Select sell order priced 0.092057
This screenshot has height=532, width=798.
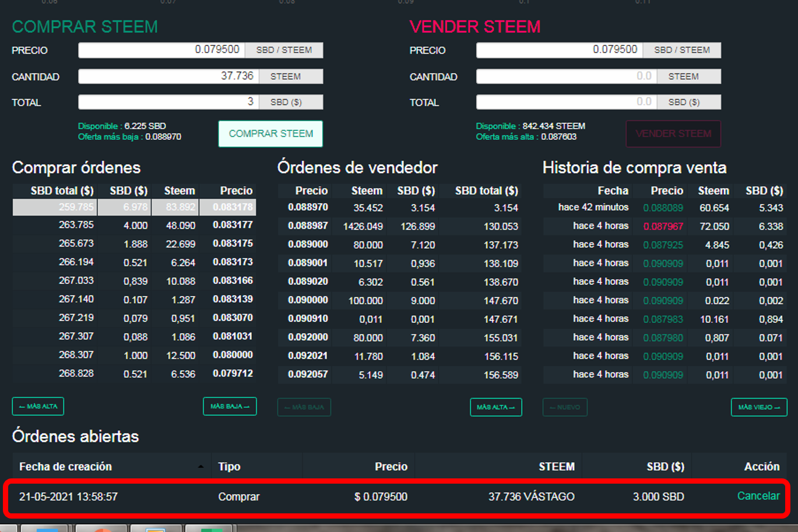(400, 375)
